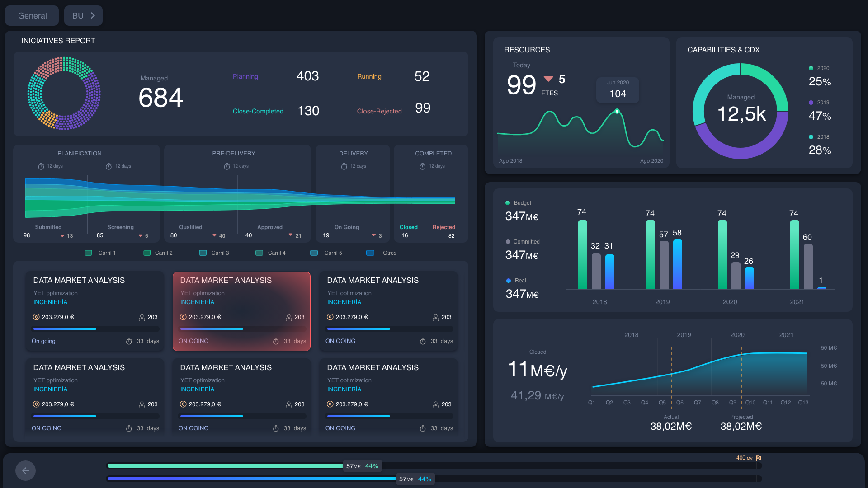Click the 400 M€ goal flag icon
868x488 pixels.
tap(759, 458)
